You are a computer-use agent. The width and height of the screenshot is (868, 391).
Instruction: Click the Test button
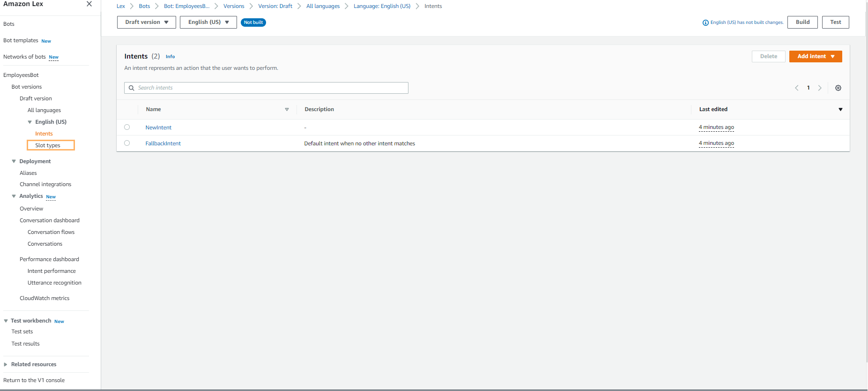tap(835, 22)
